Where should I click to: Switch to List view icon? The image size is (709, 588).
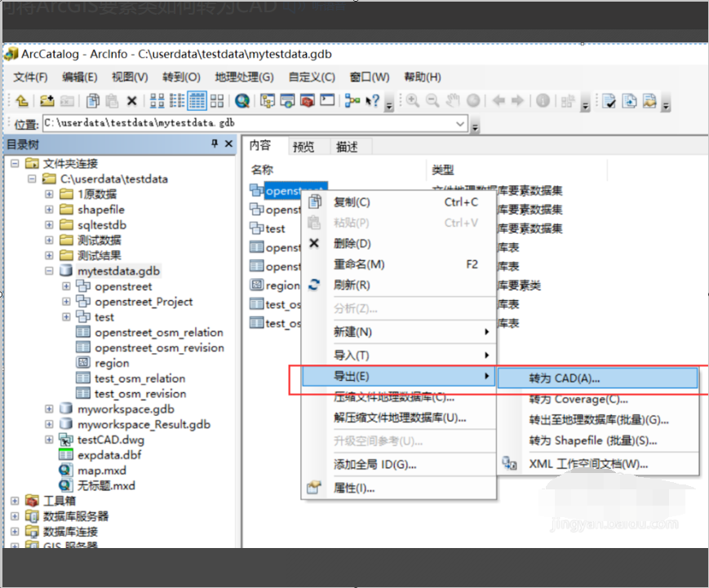[x=177, y=100]
